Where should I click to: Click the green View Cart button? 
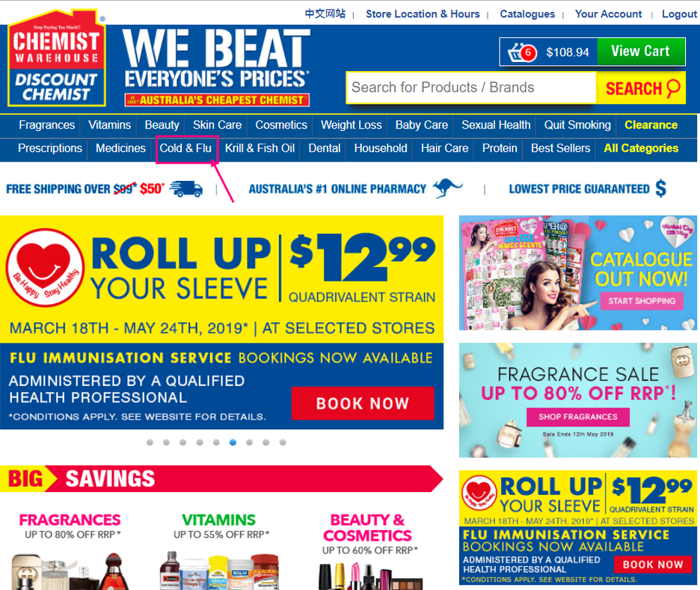tap(641, 52)
